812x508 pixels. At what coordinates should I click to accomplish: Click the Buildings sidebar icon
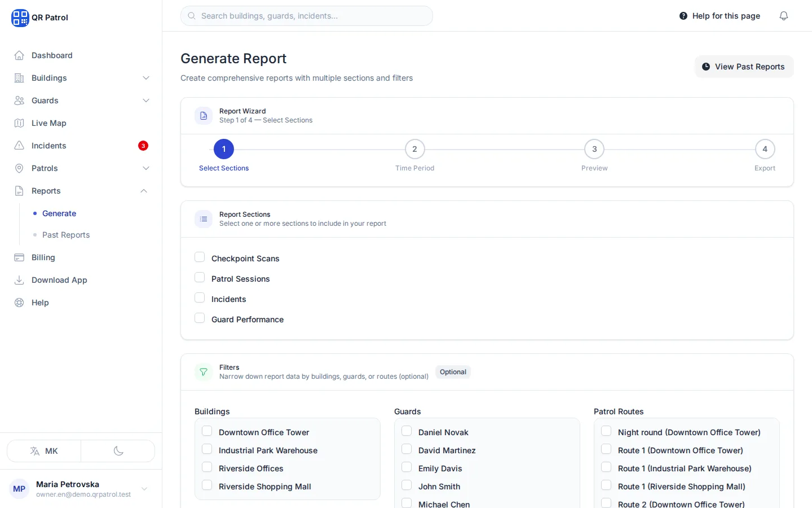[x=19, y=78]
